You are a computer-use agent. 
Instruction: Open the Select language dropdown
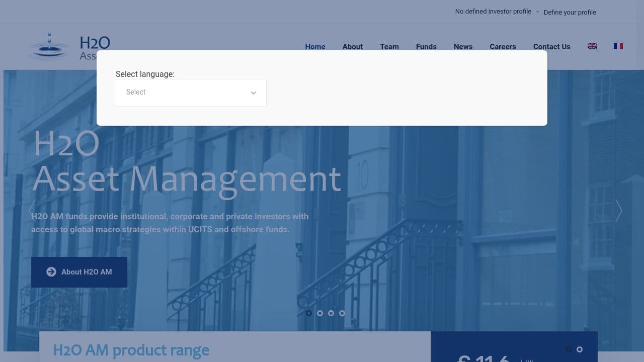pyautogui.click(x=191, y=93)
